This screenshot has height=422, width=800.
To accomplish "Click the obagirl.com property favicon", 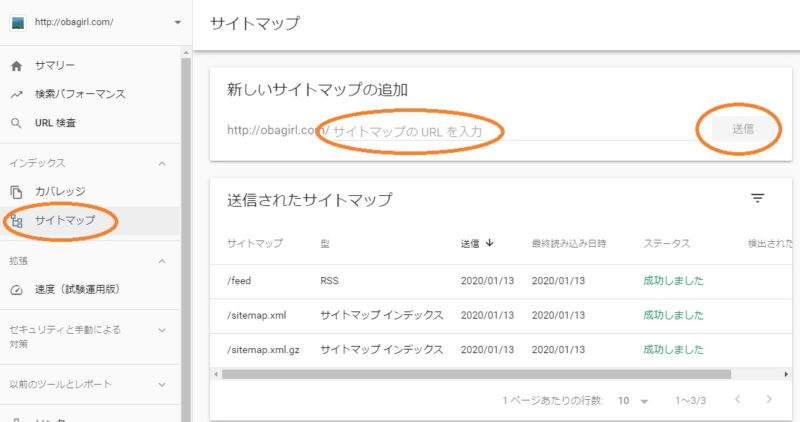I will point(18,23).
